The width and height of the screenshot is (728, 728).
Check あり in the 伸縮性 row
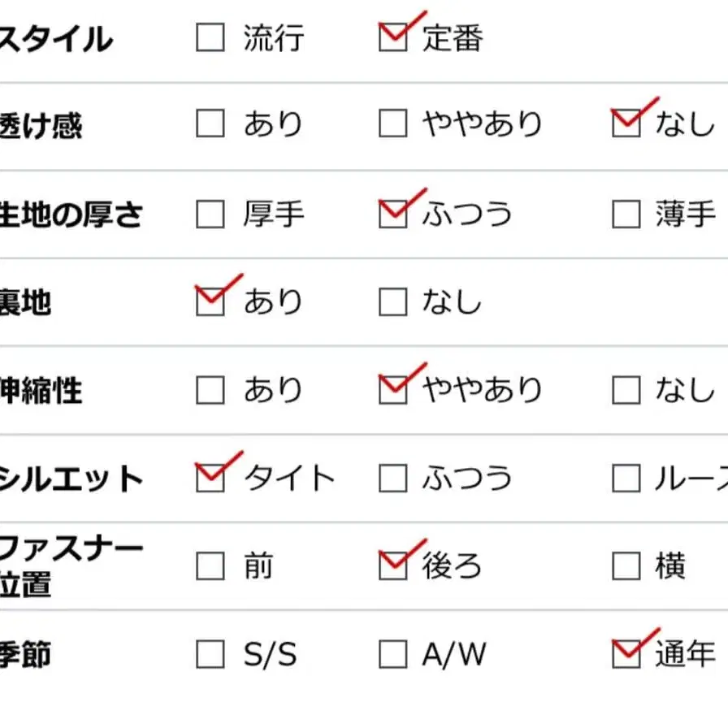pos(210,390)
